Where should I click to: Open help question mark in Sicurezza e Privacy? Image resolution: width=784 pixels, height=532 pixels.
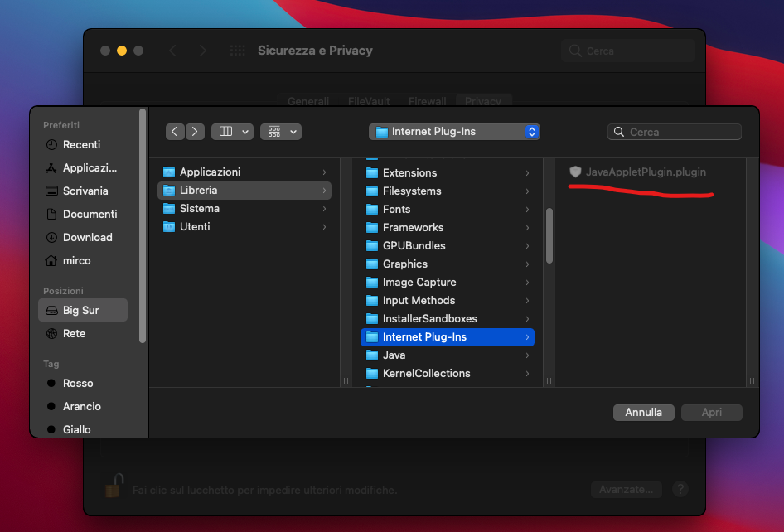click(x=680, y=489)
